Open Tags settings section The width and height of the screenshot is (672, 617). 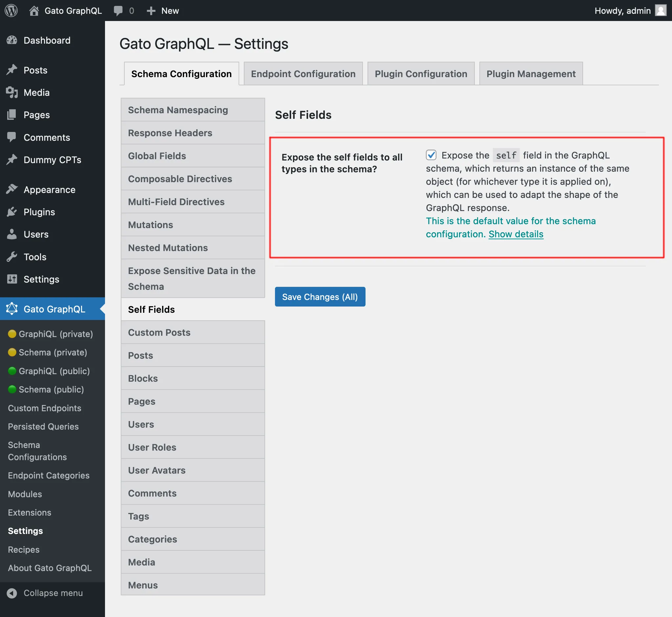point(193,517)
